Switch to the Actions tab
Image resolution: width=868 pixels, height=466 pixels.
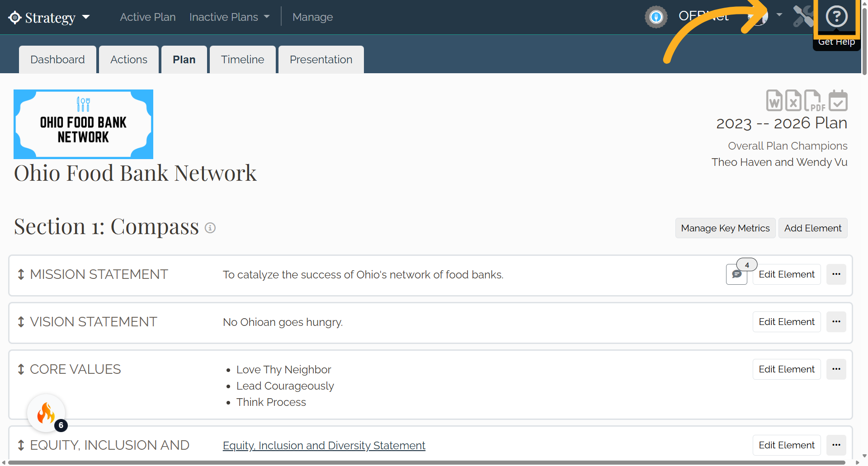pos(129,60)
